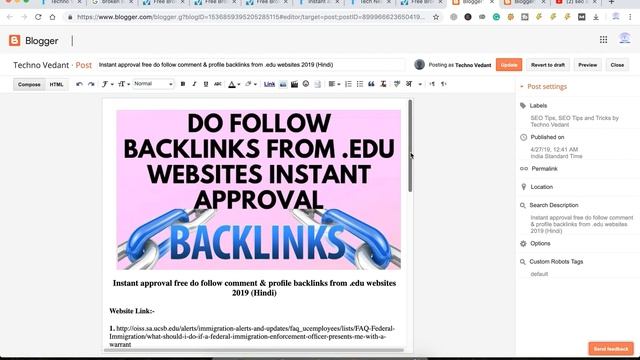
Task: Switch to the Tech Ne browser tab
Action: (x=371, y=2)
